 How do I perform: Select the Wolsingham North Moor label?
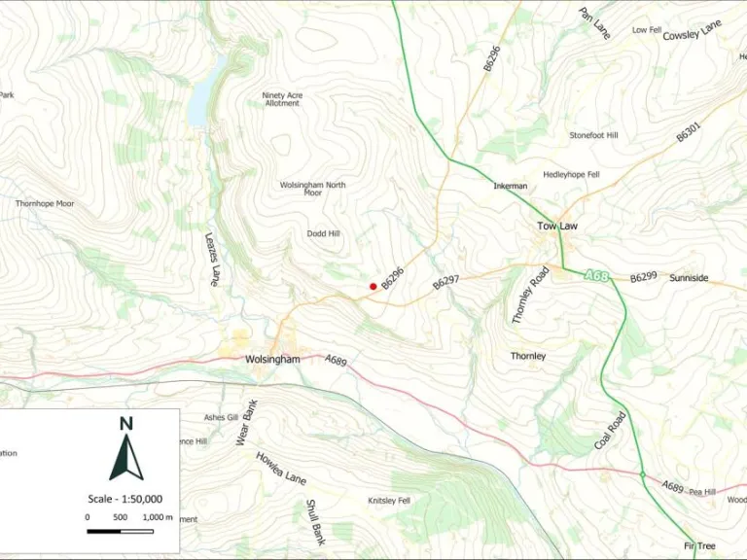pyautogui.click(x=312, y=189)
